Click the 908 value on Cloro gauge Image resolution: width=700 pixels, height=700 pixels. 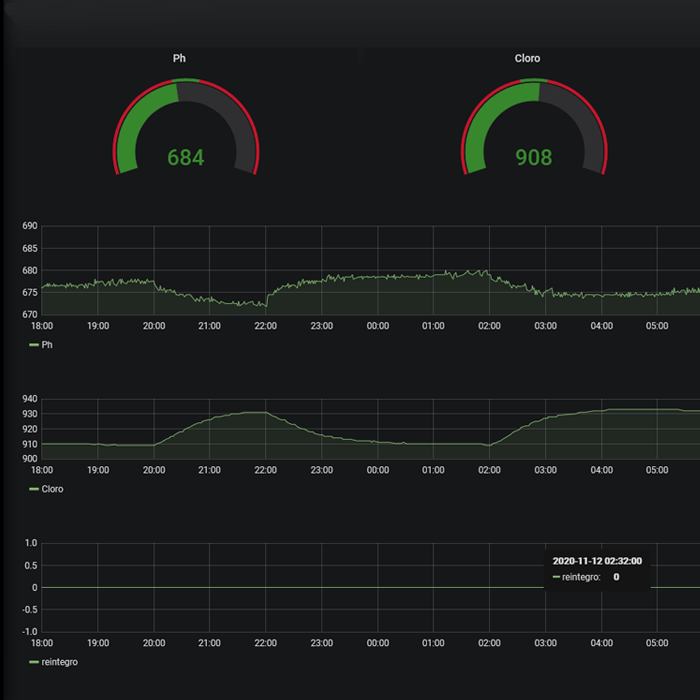pyautogui.click(x=534, y=157)
